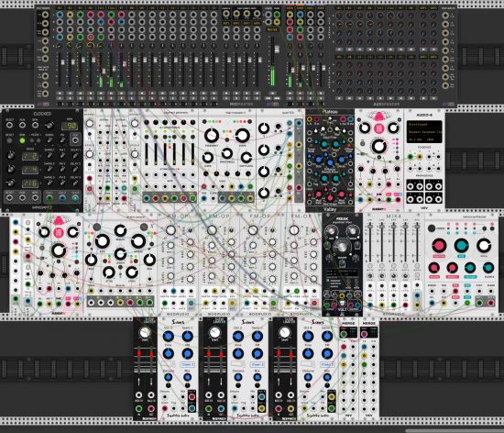Click the pink button on Befaco module beside Plateau

pyautogui.click(x=379, y=128)
